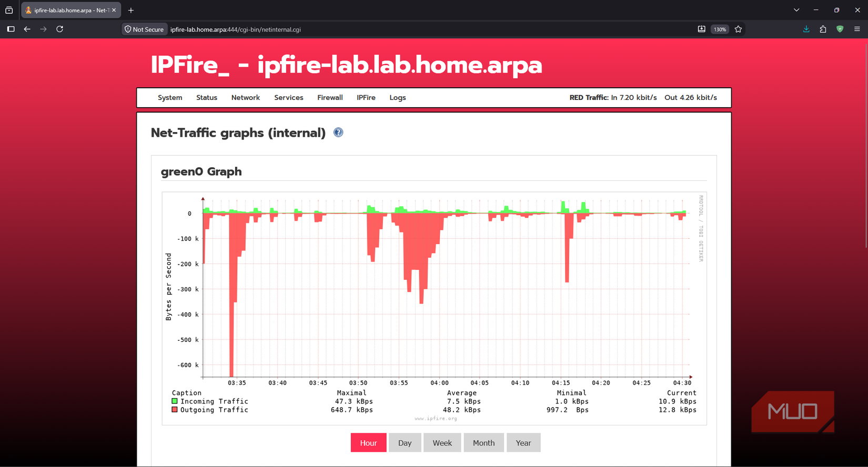Reload the current page
This screenshot has width=868, height=467.
pyautogui.click(x=60, y=29)
